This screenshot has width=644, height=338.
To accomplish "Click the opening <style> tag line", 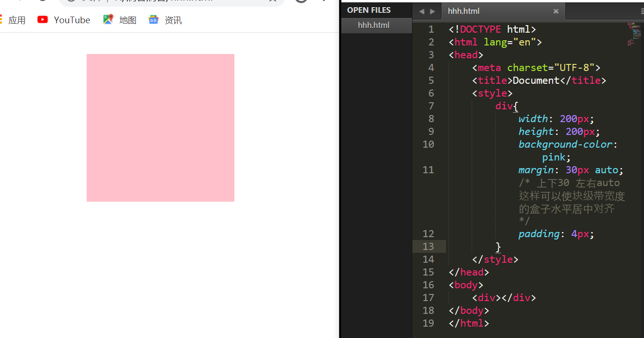I will pos(492,93).
